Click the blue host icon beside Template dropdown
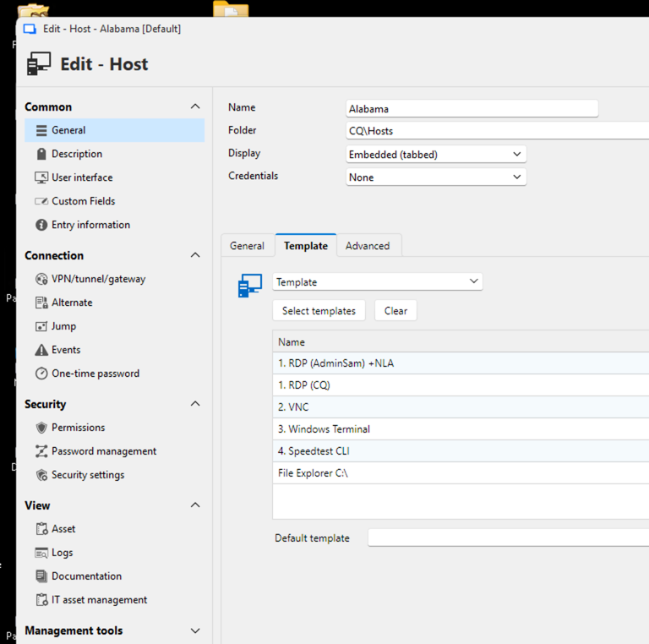Viewport: 649px width, 644px height. 250,285
